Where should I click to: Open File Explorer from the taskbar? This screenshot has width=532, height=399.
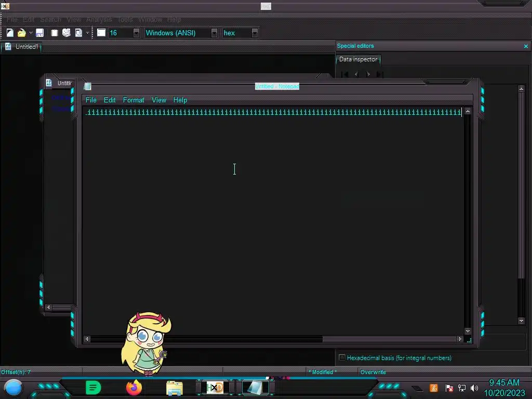[175, 388]
